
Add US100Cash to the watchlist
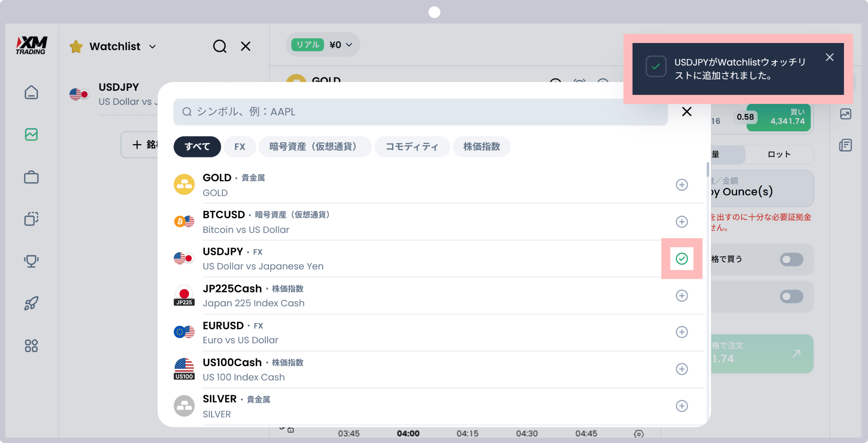coord(682,369)
